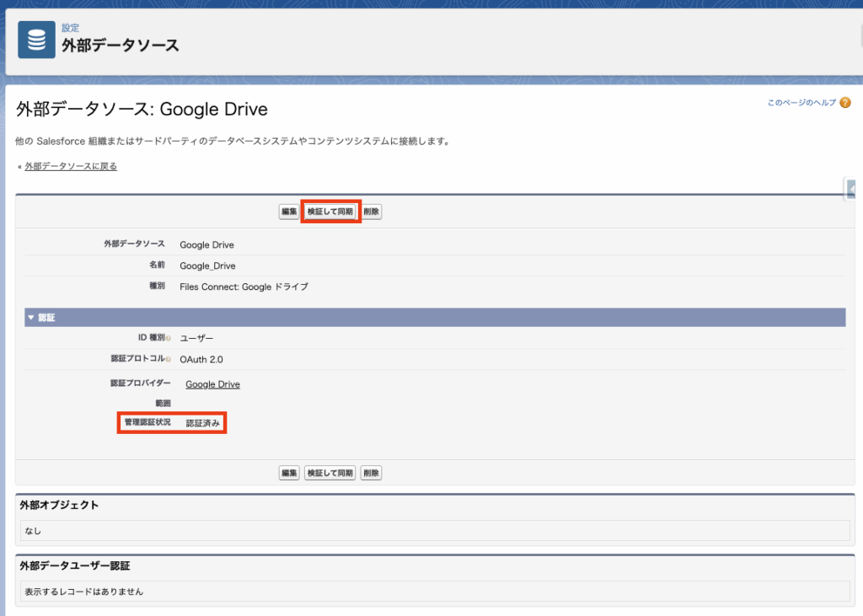The image size is (863, 616).
Task: Click the 認証済み status value
Action: coord(204,424)
